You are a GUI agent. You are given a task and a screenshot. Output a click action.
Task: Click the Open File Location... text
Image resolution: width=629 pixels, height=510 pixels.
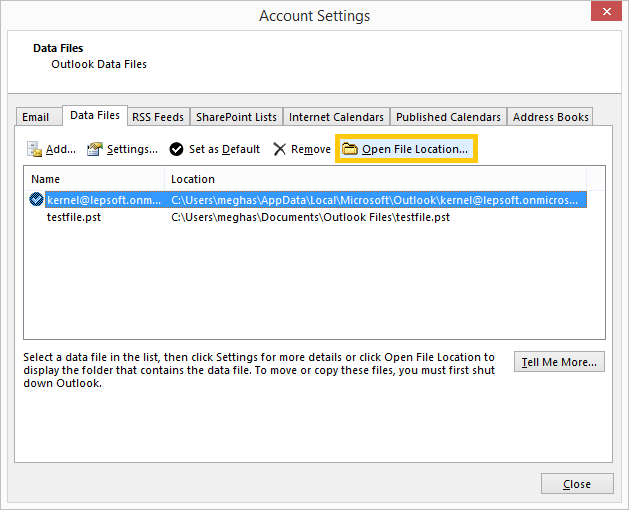click(415, 149)
